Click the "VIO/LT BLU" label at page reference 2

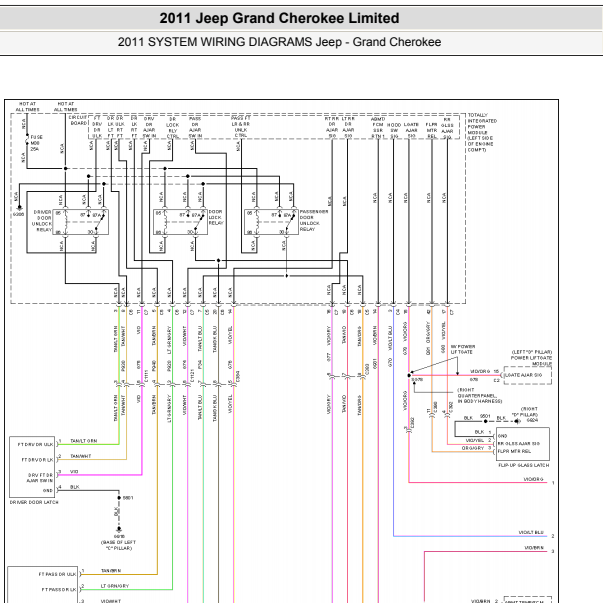point(531,533)
